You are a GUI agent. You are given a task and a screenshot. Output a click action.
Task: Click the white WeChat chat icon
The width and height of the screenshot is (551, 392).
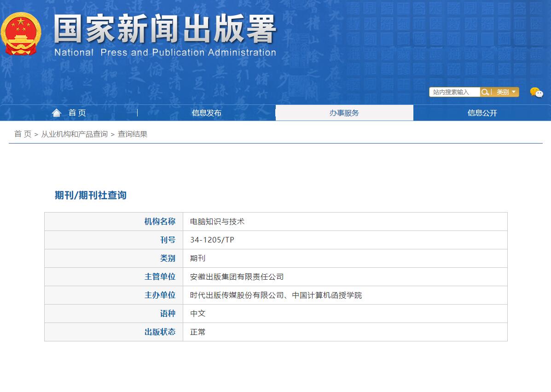click(539, 94)
